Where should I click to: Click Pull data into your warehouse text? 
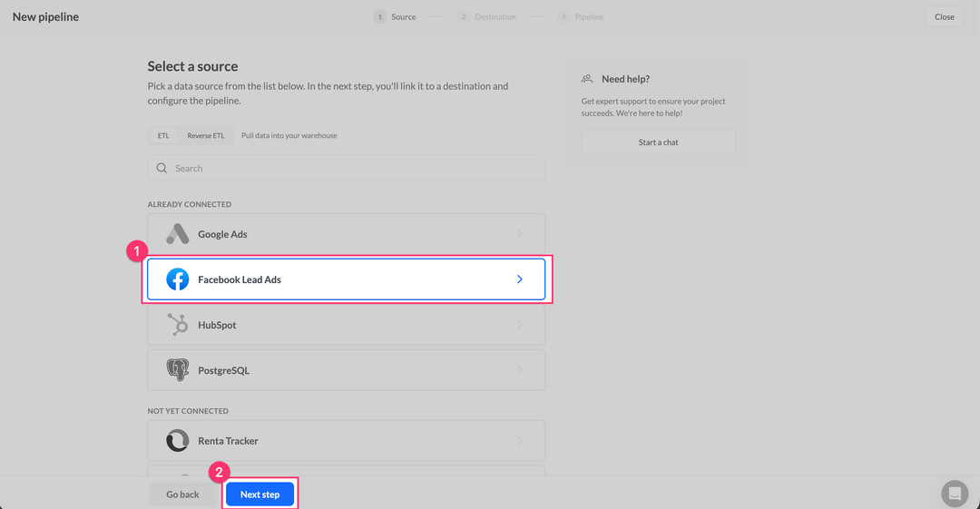pyautogui.click(x=289, y=136)
